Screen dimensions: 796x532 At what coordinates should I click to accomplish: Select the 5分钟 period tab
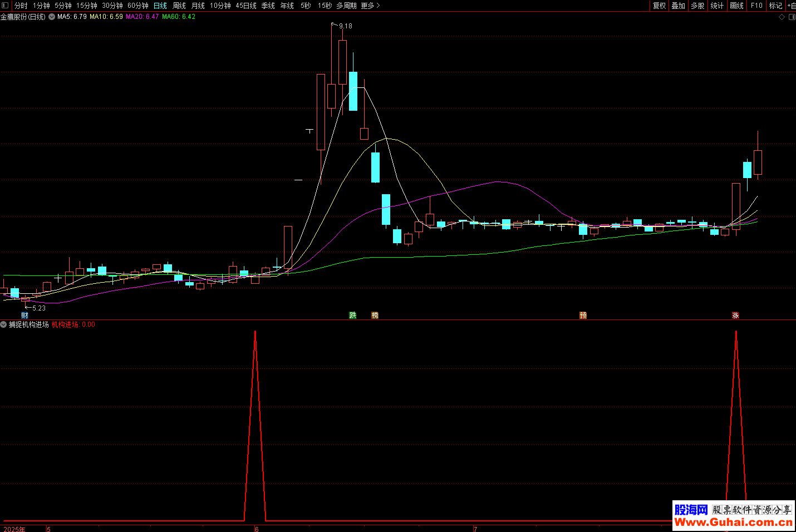(x=63, y=6)
